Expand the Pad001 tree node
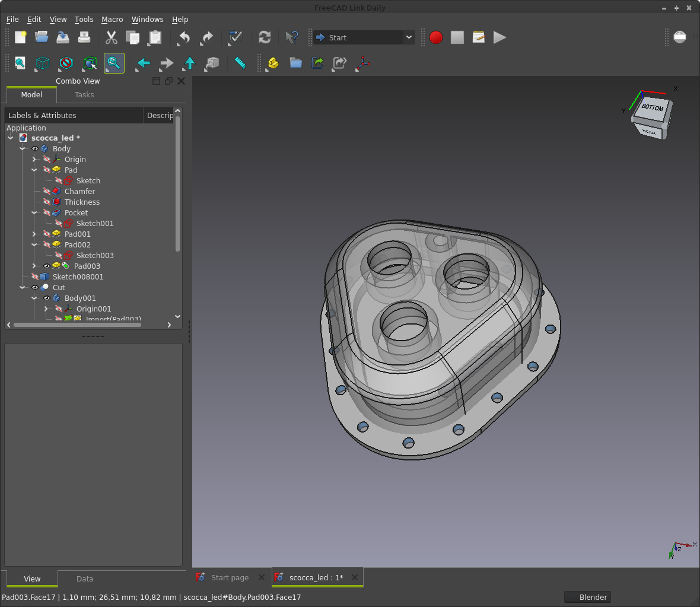Viewport: 700px width, 607px height. (x=34, y=234)
